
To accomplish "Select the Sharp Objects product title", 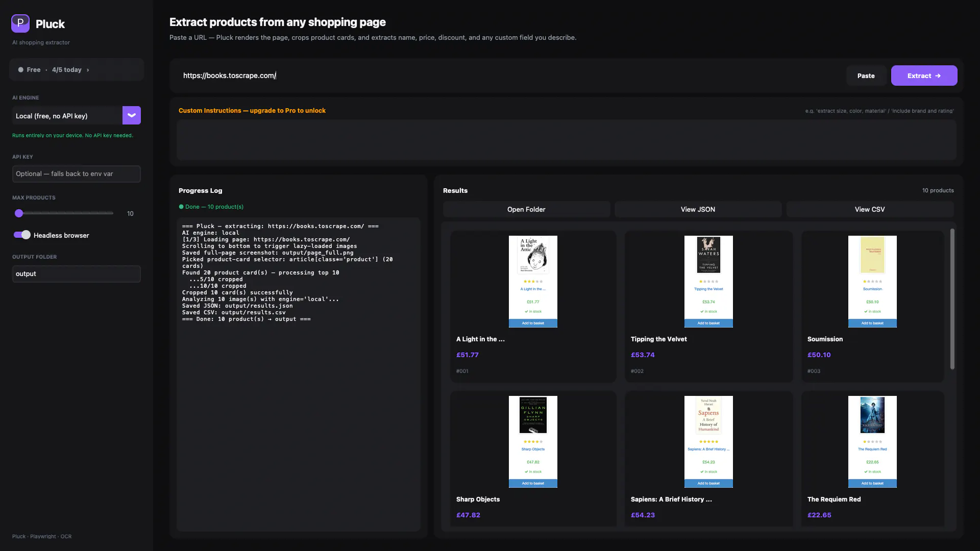I will pyautogui.click(x=478, y=499).
